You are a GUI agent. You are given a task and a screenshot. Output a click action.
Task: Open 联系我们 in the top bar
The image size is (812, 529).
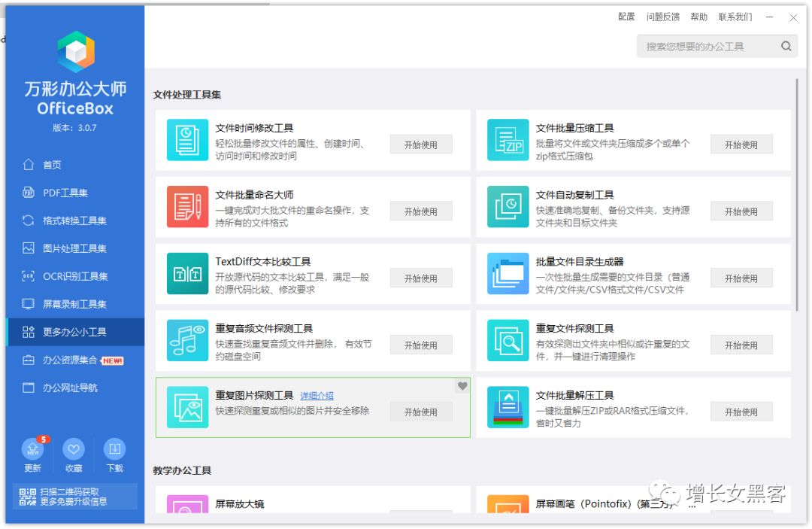coord(735,17)
